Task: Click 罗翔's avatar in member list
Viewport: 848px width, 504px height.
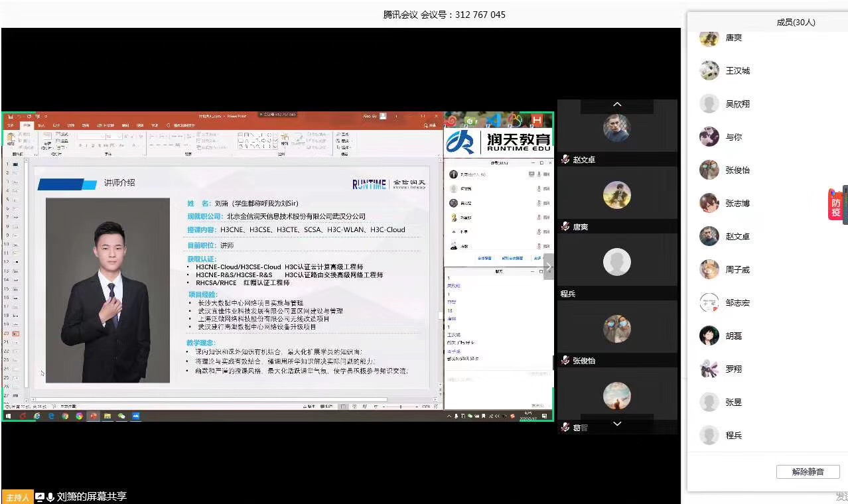Action: (x=709, y=369)
